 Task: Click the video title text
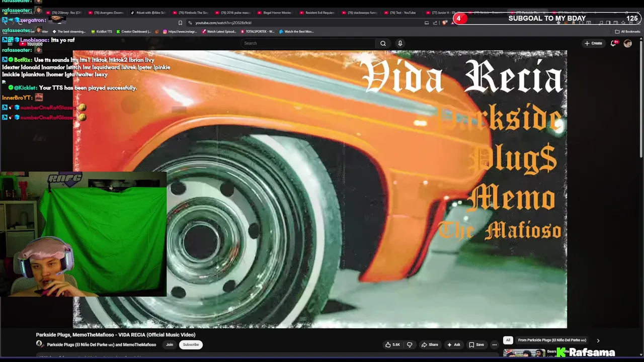point(116,334)
